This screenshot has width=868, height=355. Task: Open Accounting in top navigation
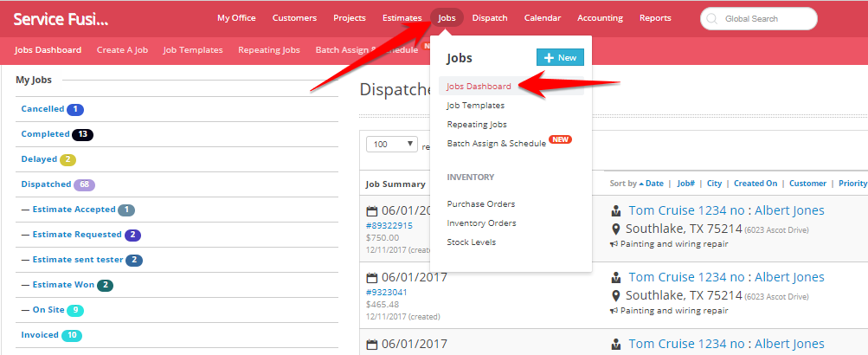(600, 18)
